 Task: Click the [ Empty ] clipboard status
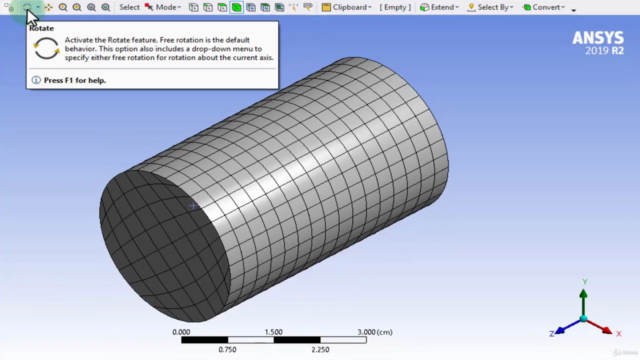[x=395, y=7]
